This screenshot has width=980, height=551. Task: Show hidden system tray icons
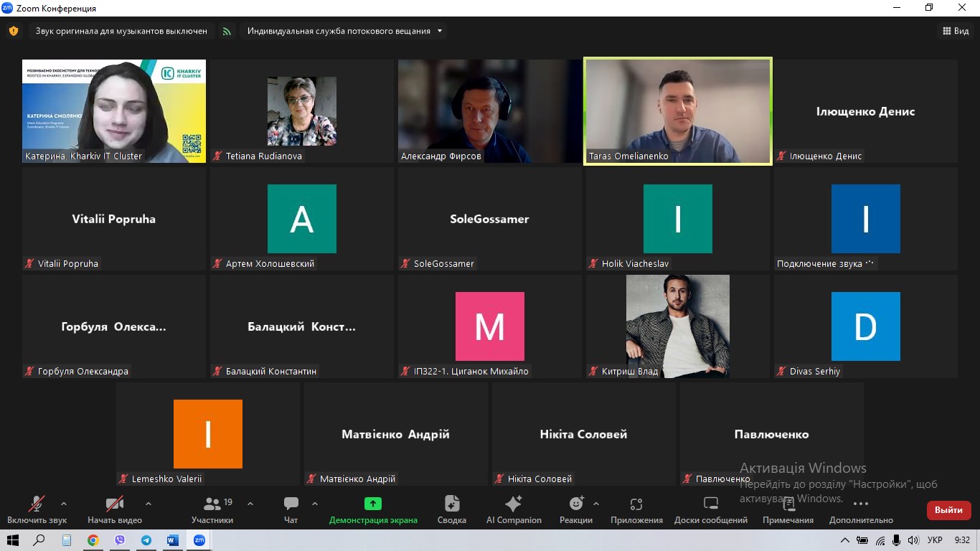[845, 540]
